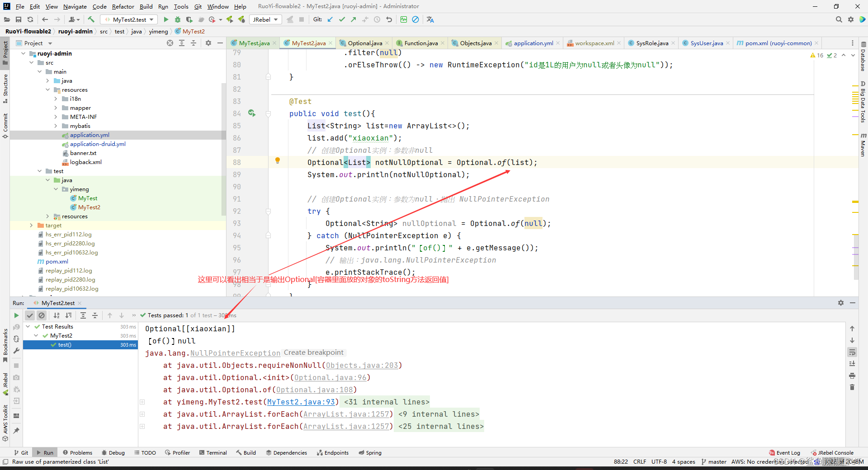868x470 pixels.
Task: Toggle Show Passed tests button
Action: click(x=30, y=315)
